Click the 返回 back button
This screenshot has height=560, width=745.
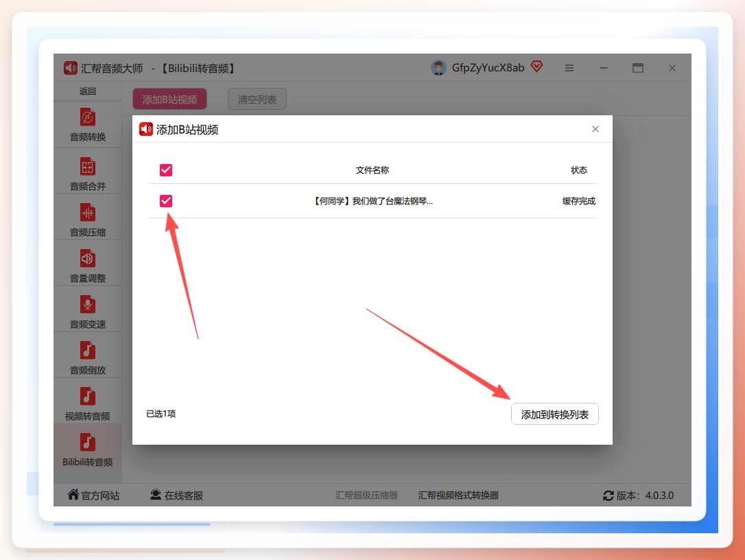pyautogui.click(x=88, y=91)
